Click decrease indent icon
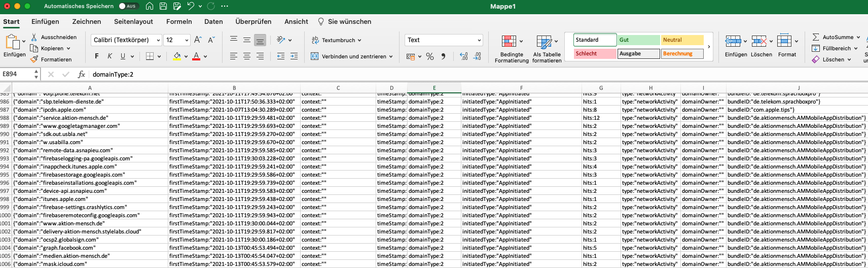The width and height of the screenshot is (868, 268). pyautogui.click(x=280, y=56)
